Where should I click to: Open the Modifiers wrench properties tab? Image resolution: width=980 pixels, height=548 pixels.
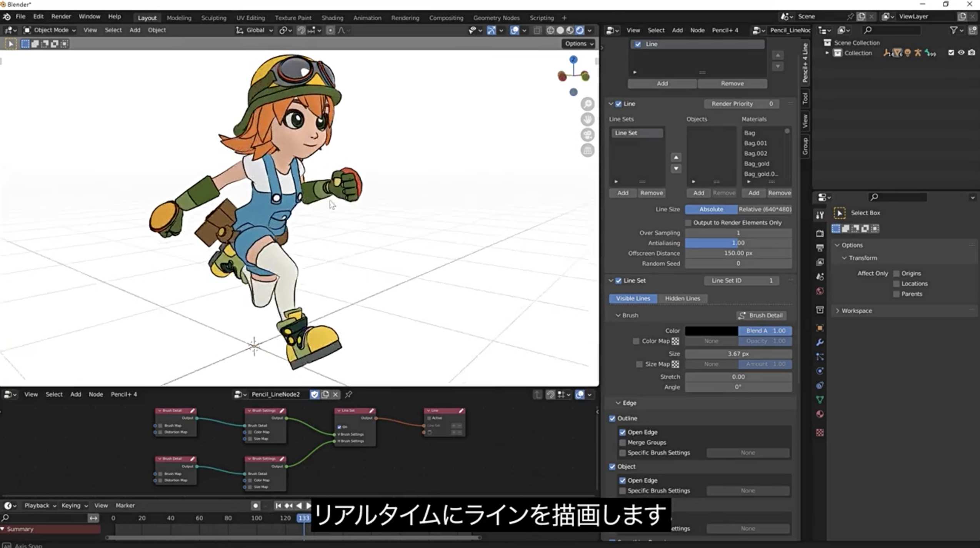click(820, 342)
